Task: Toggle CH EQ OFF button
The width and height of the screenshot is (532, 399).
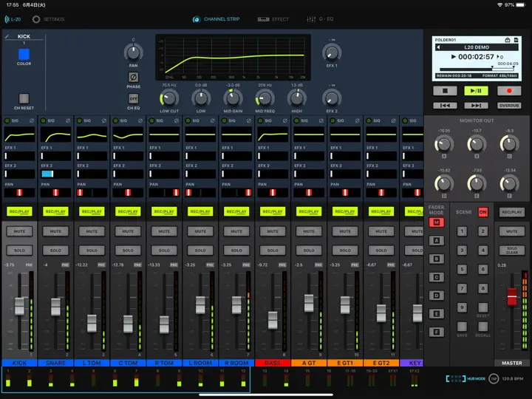Action: point(133,99)
